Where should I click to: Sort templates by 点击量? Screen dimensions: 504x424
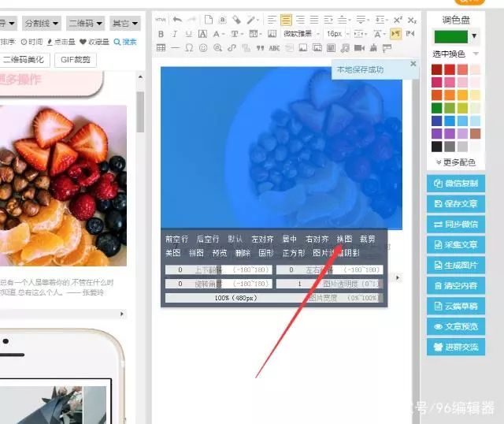[x=61, y=42]
